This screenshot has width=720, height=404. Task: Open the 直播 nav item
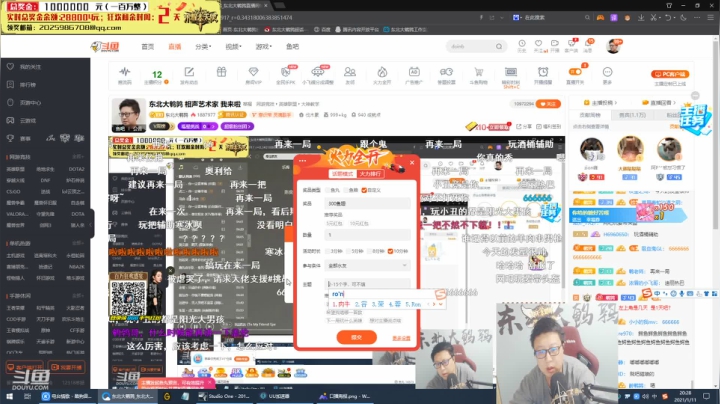click(x=174, y=46)
